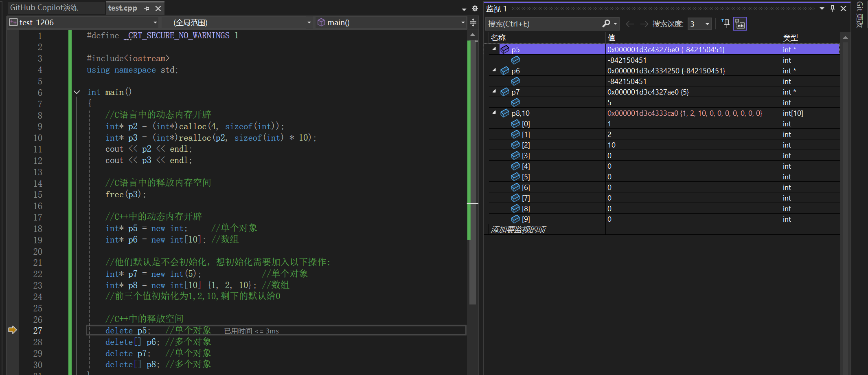Click the split editor window icon

473,22
